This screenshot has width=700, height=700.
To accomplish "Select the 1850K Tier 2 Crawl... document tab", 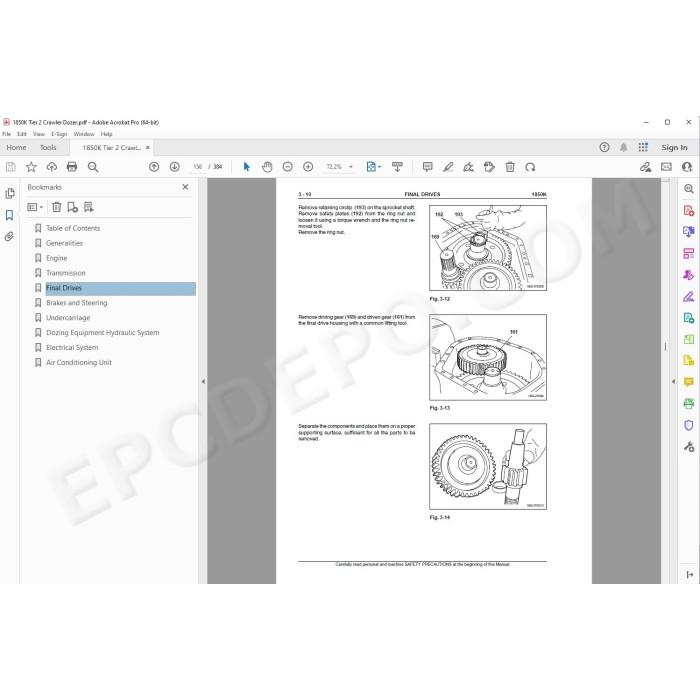I will (x=112, y=148).
